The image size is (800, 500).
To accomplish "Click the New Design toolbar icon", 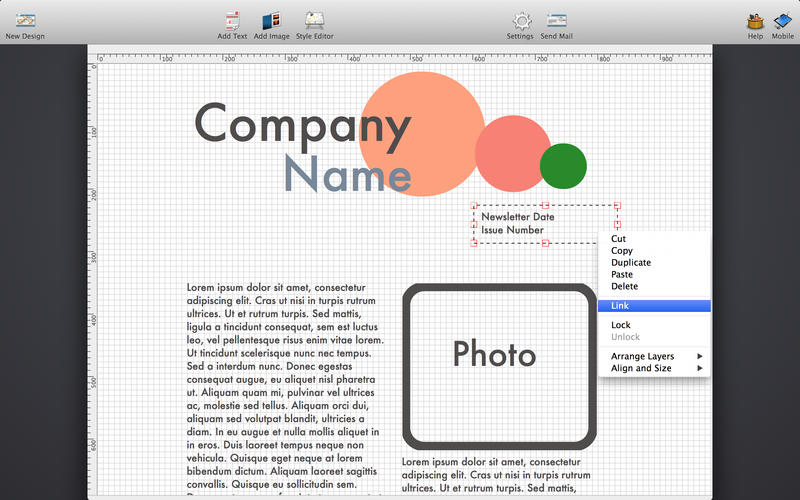I will [x=25, y=20].
